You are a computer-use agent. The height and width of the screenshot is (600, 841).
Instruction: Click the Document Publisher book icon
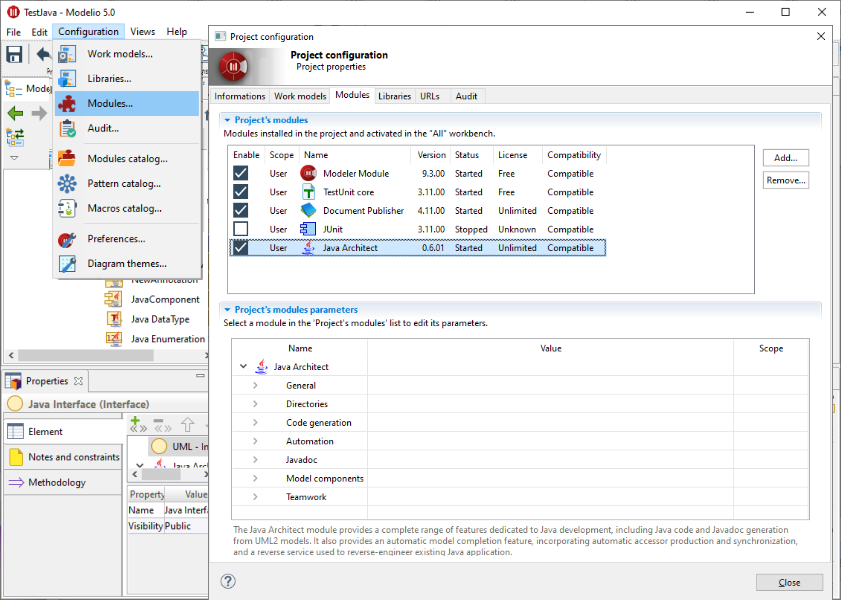(x=308, y=210)
